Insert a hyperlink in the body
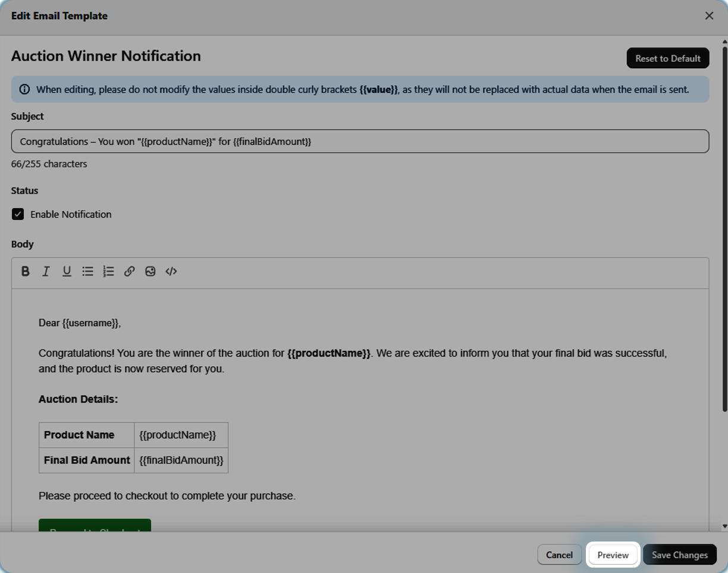The height and width of the screenshot is (573, 728). (129, 271)
